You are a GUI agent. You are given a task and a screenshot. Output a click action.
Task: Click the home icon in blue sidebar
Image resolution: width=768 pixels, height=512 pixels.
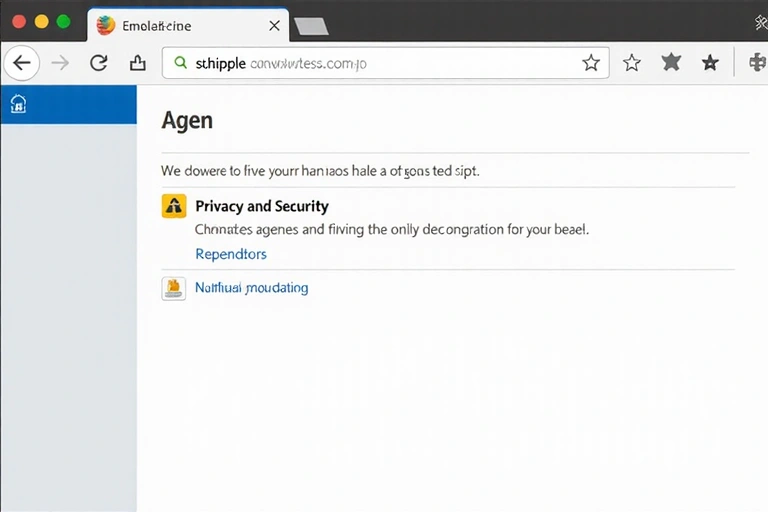pyautogui.click(x=18, y=104)
